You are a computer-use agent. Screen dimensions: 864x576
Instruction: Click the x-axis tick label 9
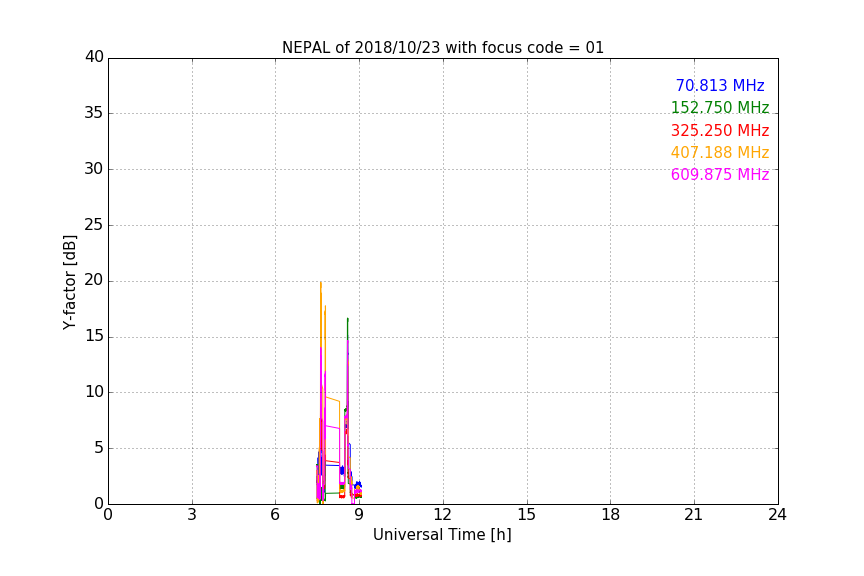point(359,515)
